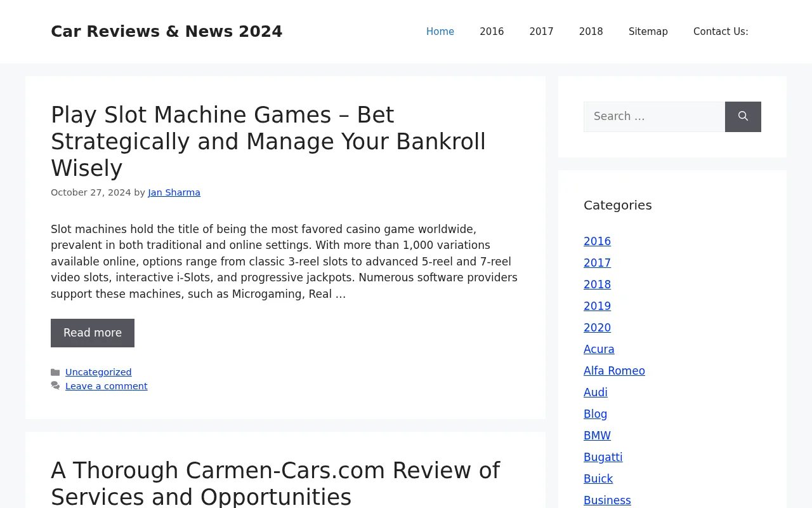Click the magnifier search icon
The height and width of the screenshot is (508, 812).
click(743, 117)
